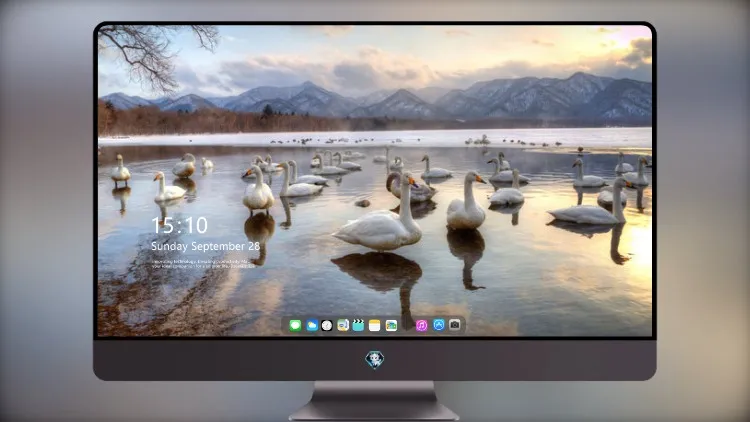Screen dimensions: 750x422
Task: Click the date Sunday September 28
Action: [x=205, y=246]
